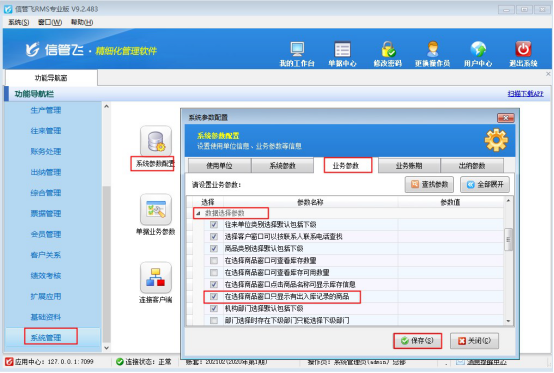Open the 用户中心 globe icon

478,49
